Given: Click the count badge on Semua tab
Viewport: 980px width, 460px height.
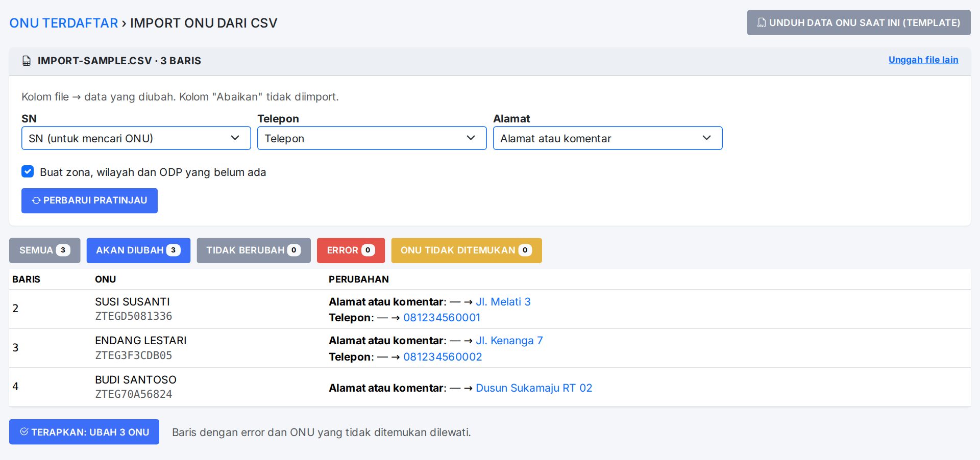Looking at the screenshot, I should click(63, 250).
